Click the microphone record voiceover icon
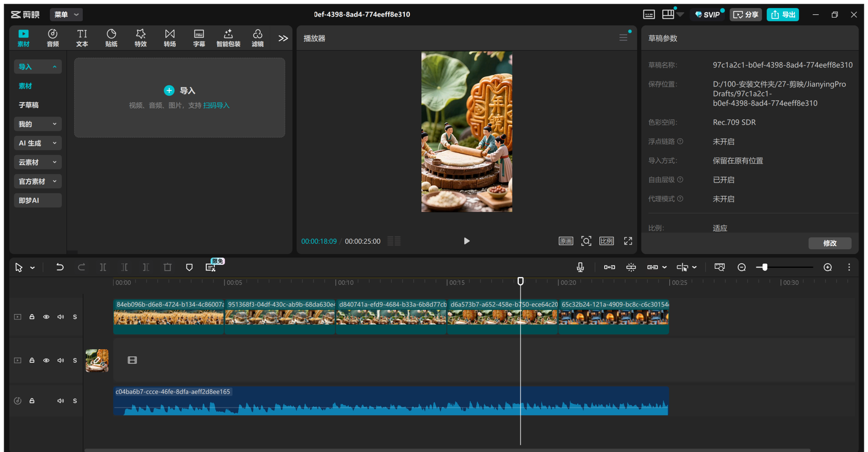Image resolution: width=868 pixels, height=452 pixels. 580,267
